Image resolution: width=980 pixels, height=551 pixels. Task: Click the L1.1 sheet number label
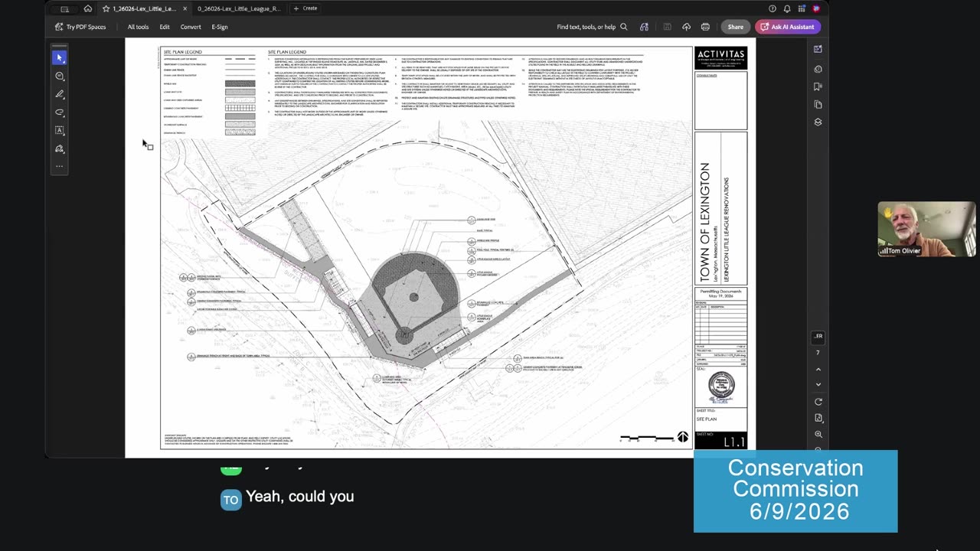[733, 442]
